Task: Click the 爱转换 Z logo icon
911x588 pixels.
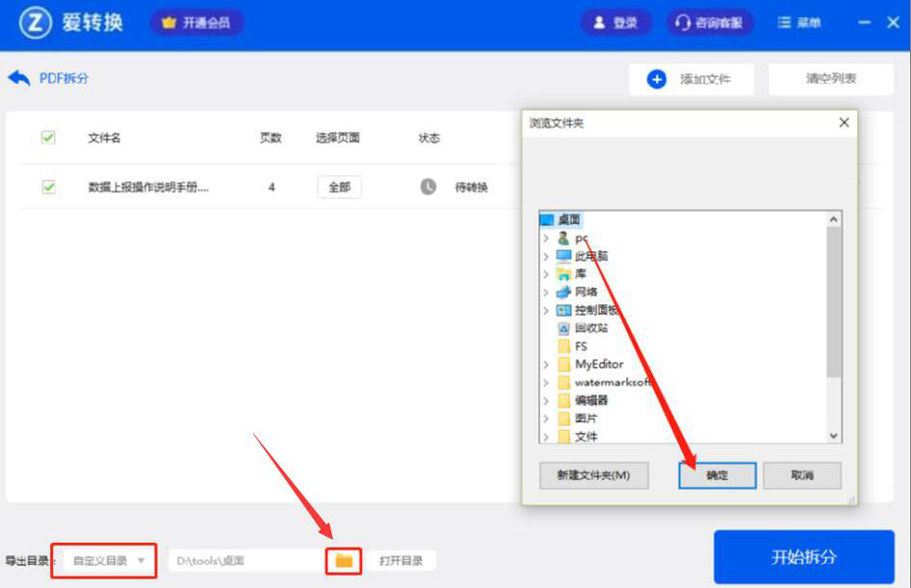Action: tap(36, 23)
